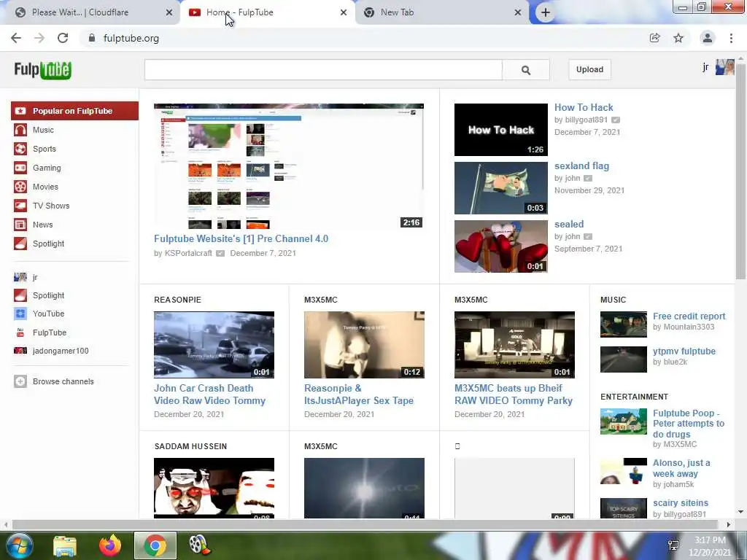Click the SADDAM HUSSEIN channel heading
The height and width of the screenshot is (560, 747).
click(x=190, y=446)
